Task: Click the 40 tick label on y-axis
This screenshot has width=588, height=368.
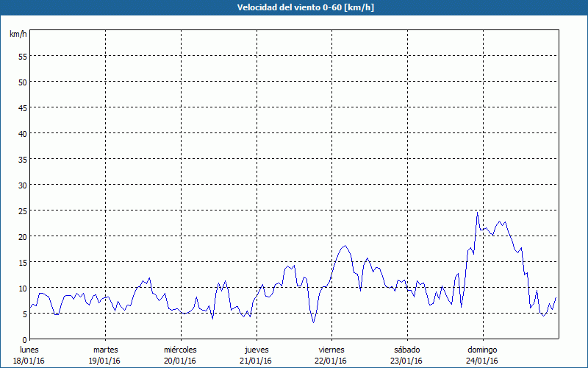Action: (23, 133)
